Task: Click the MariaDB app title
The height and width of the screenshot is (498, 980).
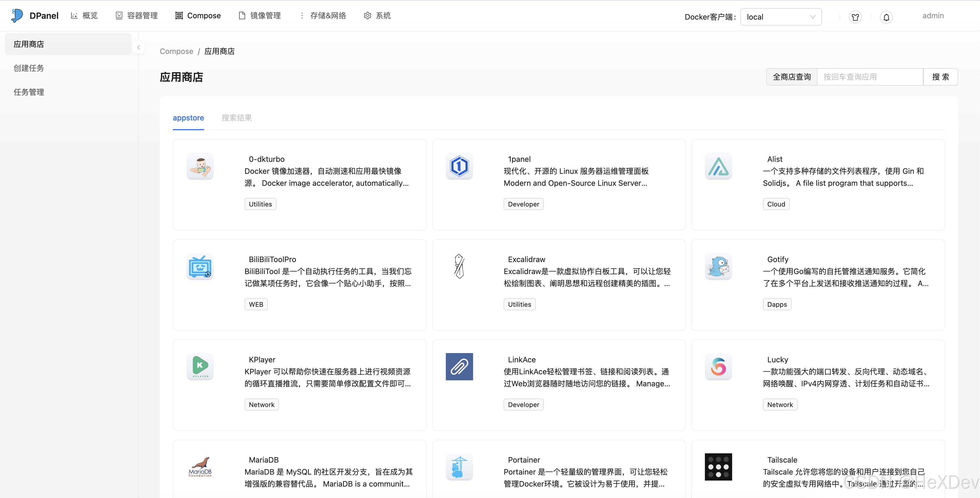Action: [x=264, y=460]
